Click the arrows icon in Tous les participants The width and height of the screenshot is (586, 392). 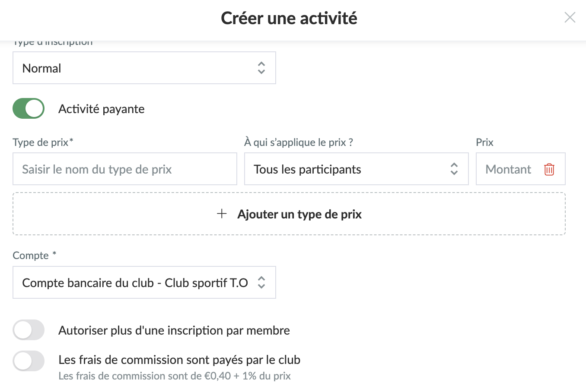[x=454, y=169]
